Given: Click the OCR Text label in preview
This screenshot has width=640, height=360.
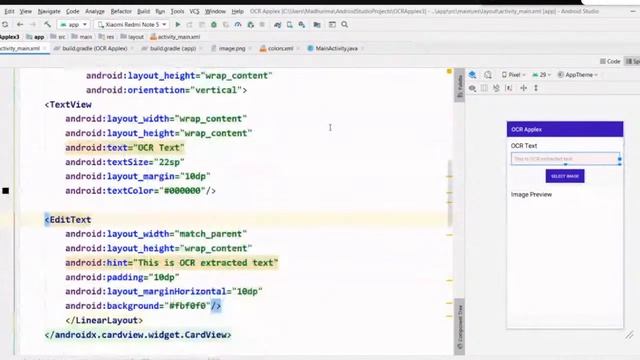Looking at the screenshot, I should click(524, 146).
